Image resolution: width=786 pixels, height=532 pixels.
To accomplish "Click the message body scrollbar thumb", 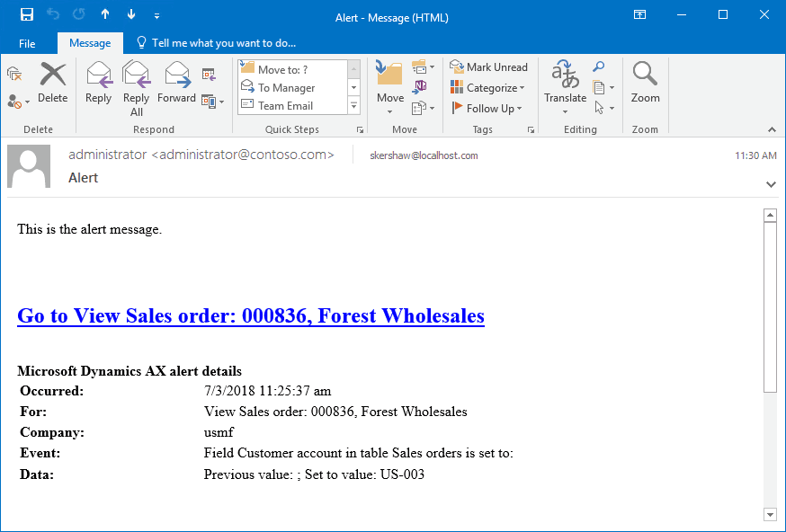I will [x=770, y=307].
